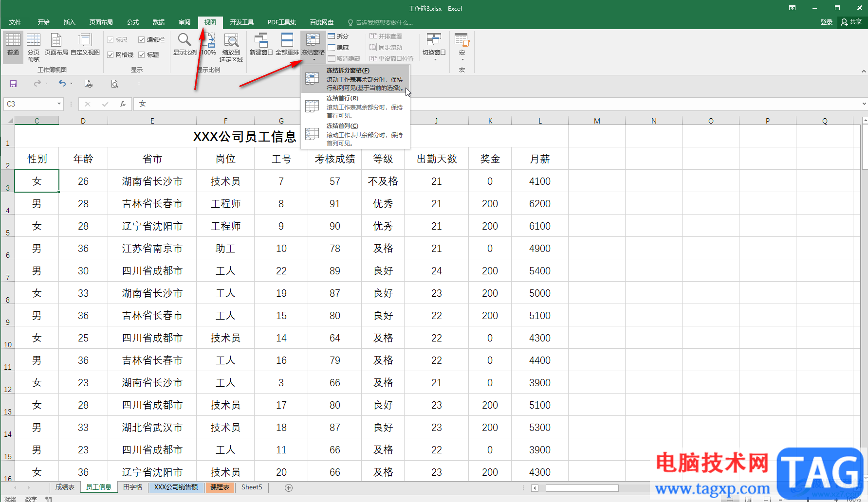Redo the last action
Image resolution: width=868 pixels, height=502 pixels.
tap(37, 84)
